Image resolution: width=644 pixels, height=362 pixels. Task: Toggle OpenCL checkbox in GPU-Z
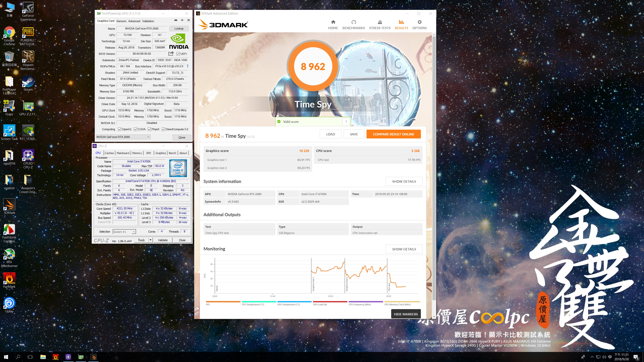point(120,129)
